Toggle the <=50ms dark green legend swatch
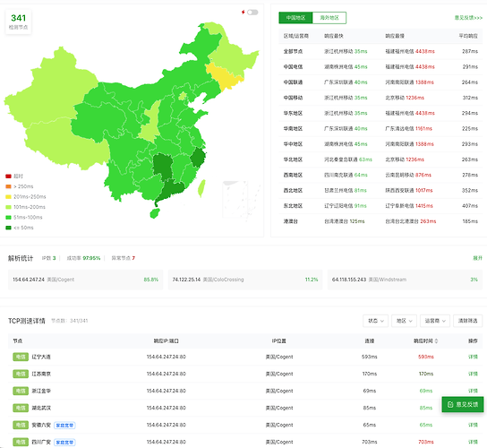 (8, 228)
